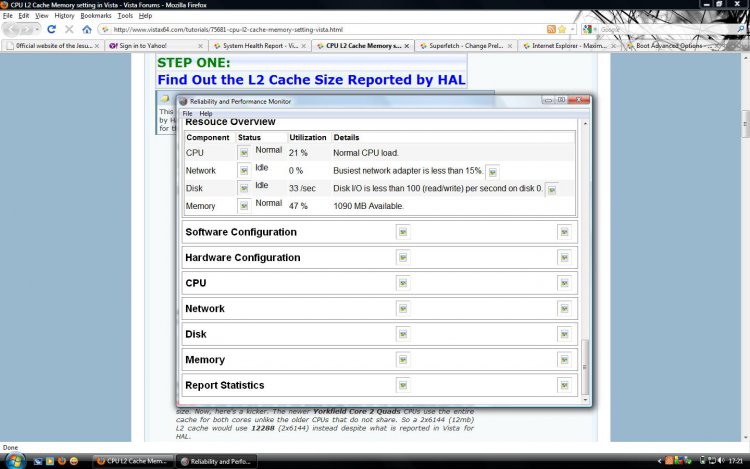Close the Sign in to Yahoo! tab
Viewport: 750px width, 469px height.
pos(200,46)
